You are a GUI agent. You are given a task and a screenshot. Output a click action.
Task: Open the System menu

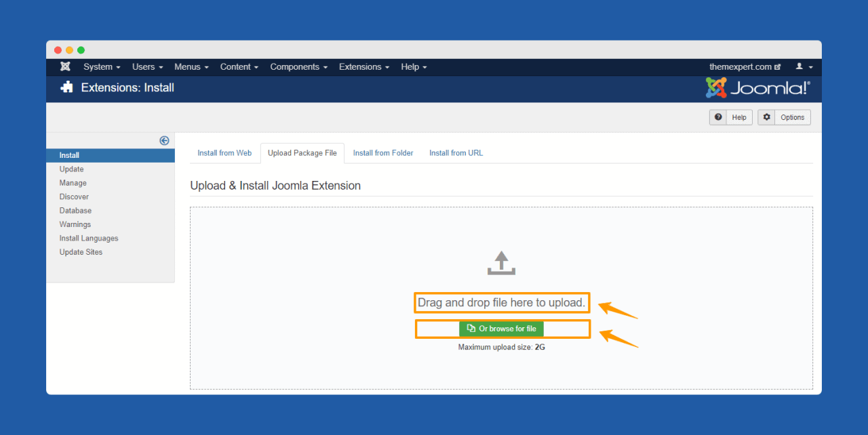tap(102, 66)
